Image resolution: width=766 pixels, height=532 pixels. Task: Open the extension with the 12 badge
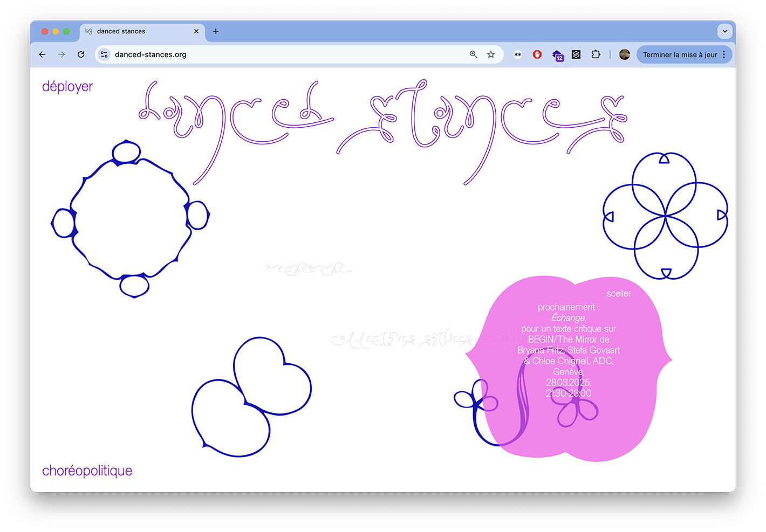558,55
